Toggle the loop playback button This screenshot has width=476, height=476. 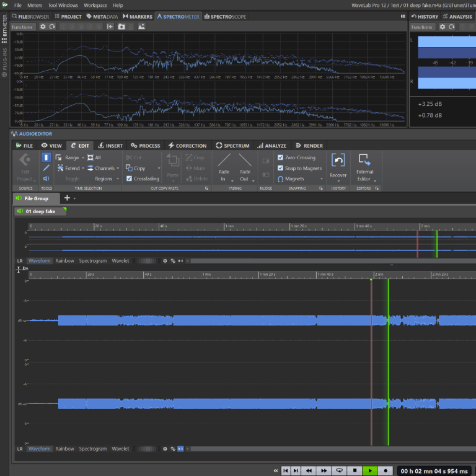tap(339, 470)
